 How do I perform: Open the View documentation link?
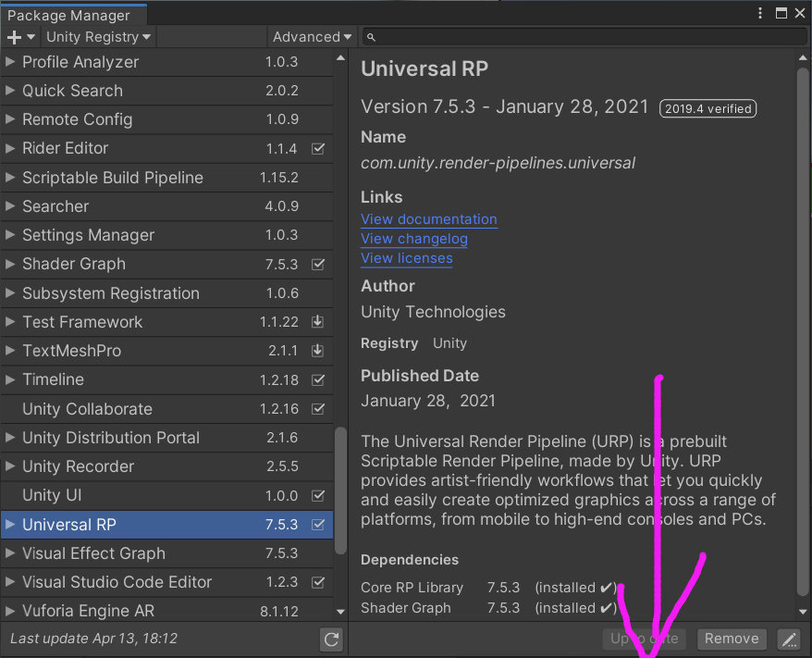point(428,219)
